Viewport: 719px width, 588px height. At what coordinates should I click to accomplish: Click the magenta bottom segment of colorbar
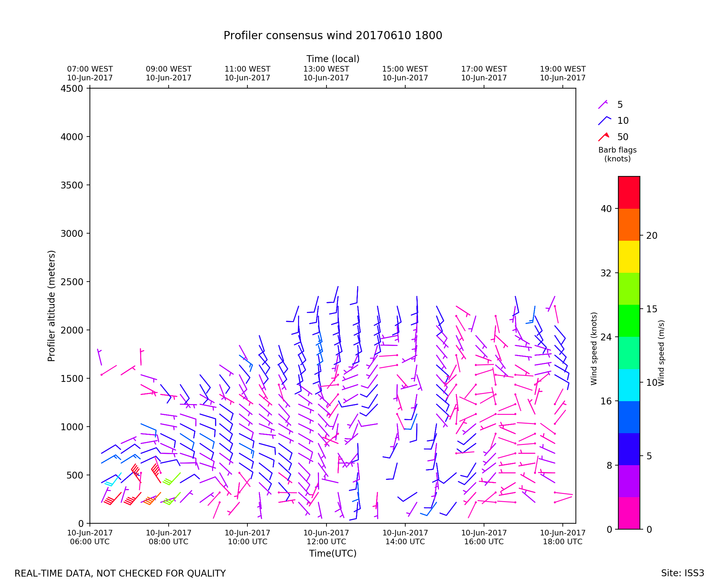[x=629, y=513]
